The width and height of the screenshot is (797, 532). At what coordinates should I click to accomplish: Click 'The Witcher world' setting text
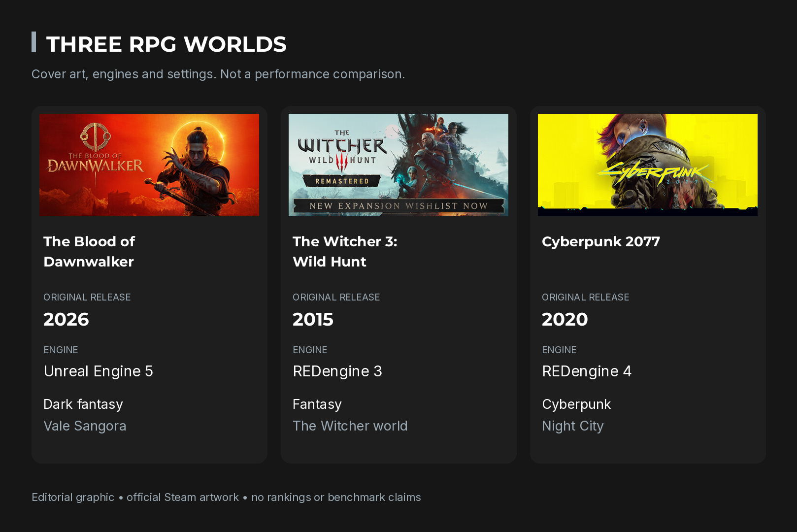(x=350, y=426)
